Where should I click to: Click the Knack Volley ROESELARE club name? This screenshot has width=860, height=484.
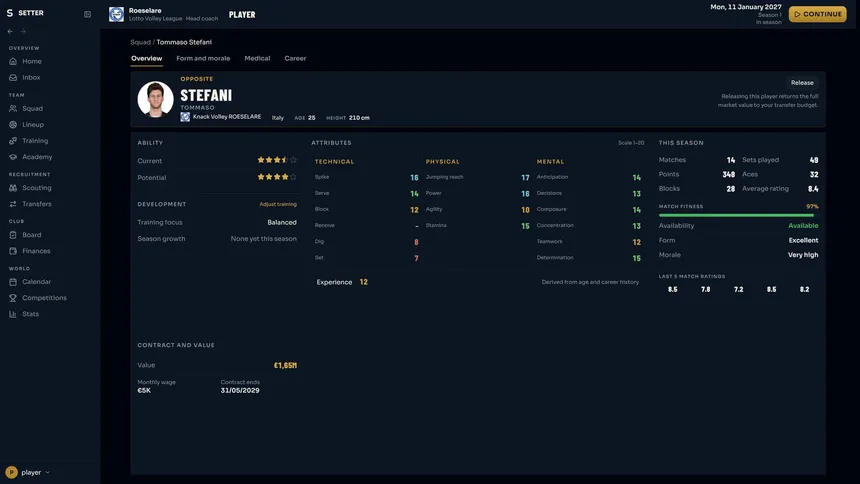click(x=227, y=117)
